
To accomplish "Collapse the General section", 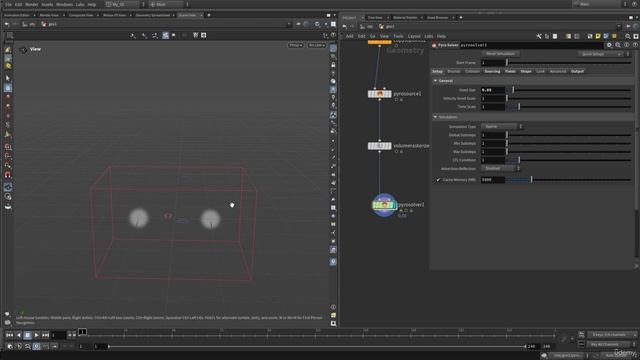I will pos(436,81).
